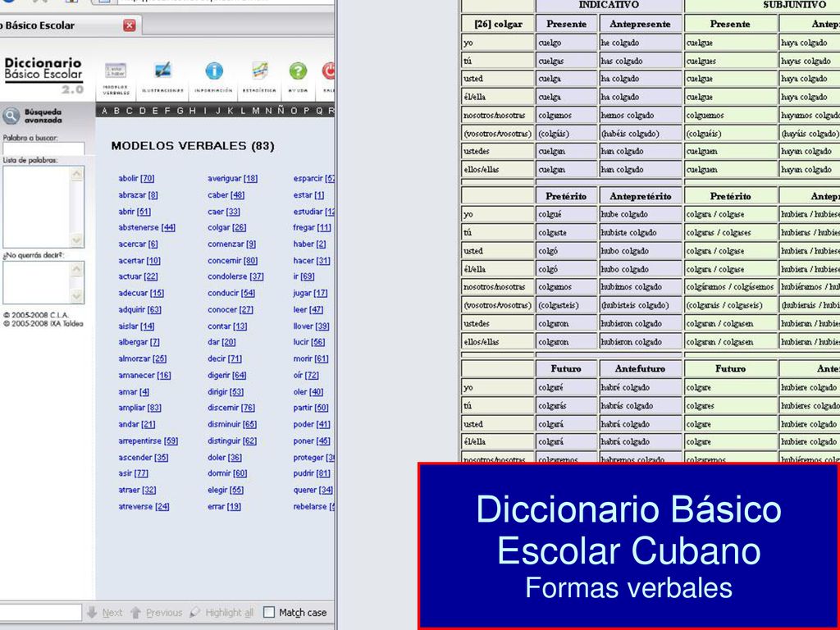
Task: Click the Información icon
Action: click(x=214, y=78)
